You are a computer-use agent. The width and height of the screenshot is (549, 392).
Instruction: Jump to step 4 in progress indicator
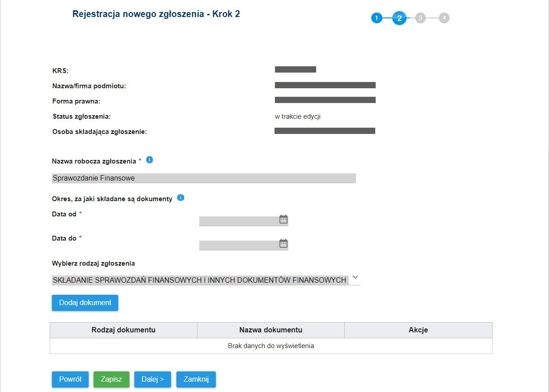click(444, 18)
